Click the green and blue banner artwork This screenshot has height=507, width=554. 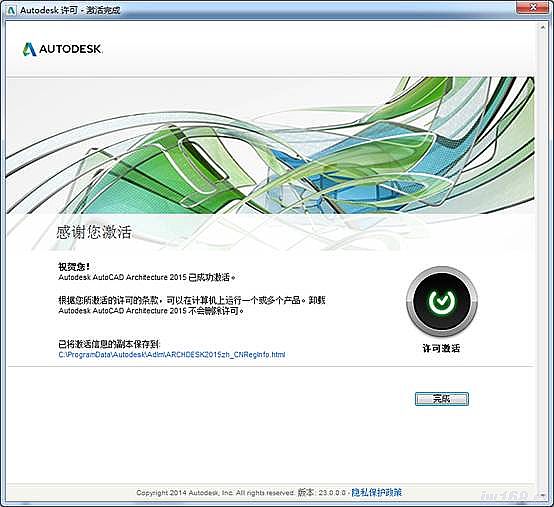coord(270,145)
